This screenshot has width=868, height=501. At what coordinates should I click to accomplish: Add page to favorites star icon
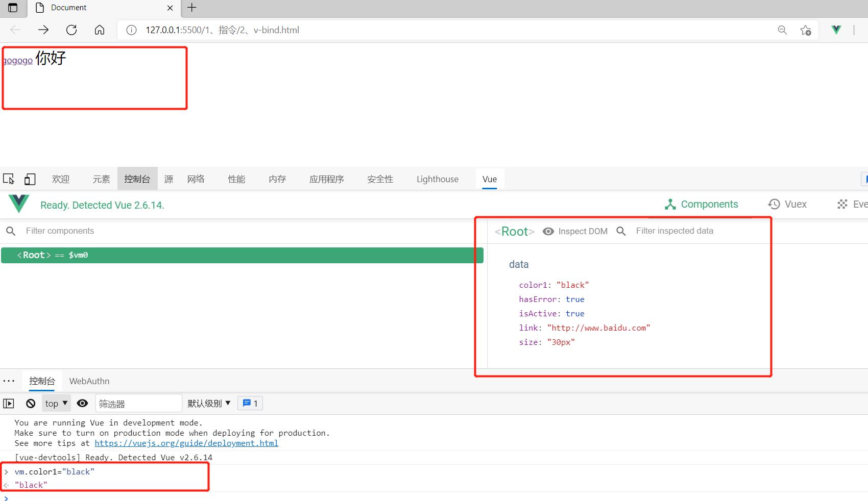(x=806, y=30)
